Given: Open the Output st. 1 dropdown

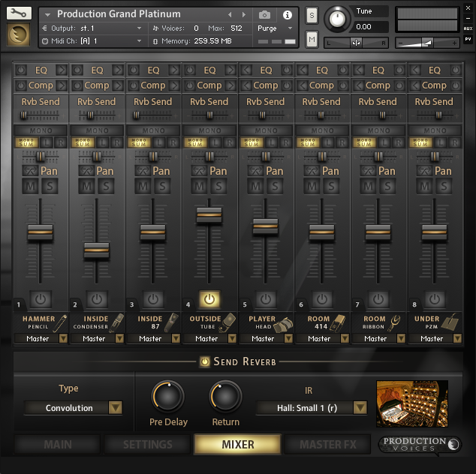Looking at the screenshot, I should (x=92, y=28).
